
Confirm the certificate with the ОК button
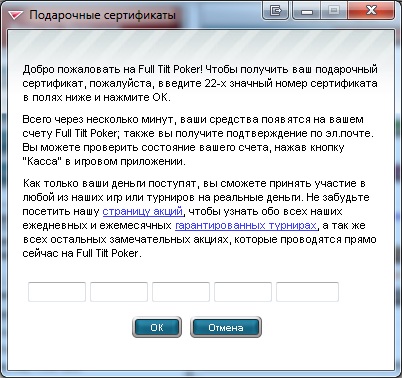pyautogui.click(x=157, y=327)
